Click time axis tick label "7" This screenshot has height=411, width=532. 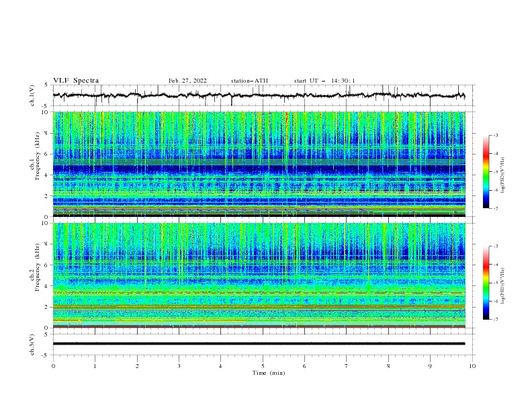[x=347, y=366]
